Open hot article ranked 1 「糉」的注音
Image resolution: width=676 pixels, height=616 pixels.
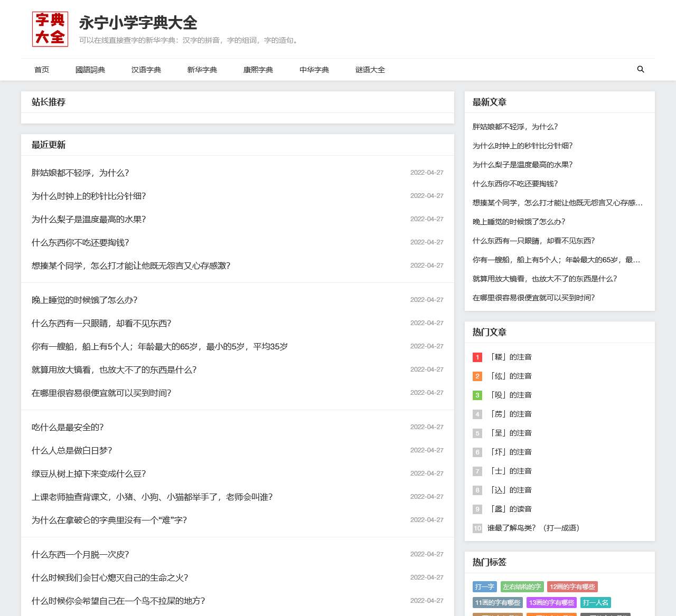(511, 357)
